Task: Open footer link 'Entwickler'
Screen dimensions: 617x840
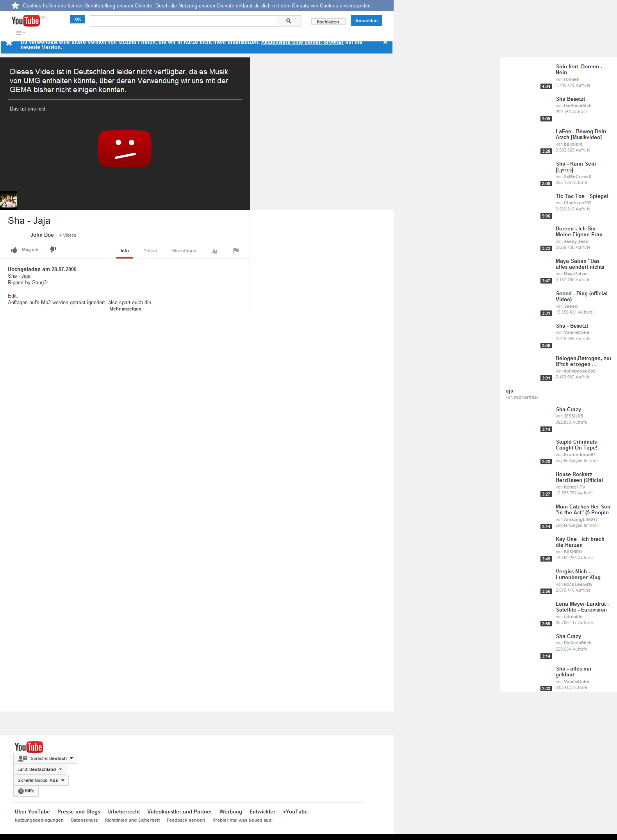Action: (x=262, y=811)
